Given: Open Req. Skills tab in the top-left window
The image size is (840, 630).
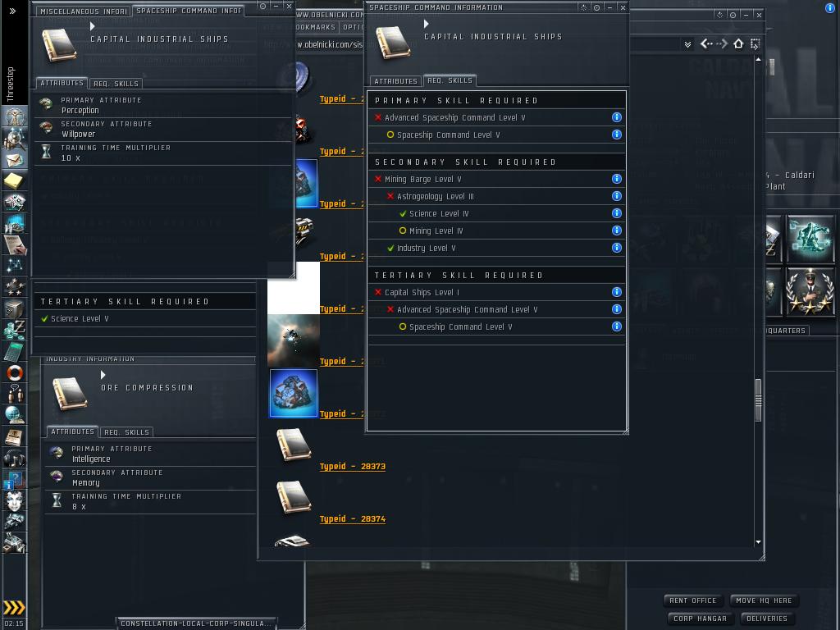Looking at the screenshot, I should click(x=116, y=84).
